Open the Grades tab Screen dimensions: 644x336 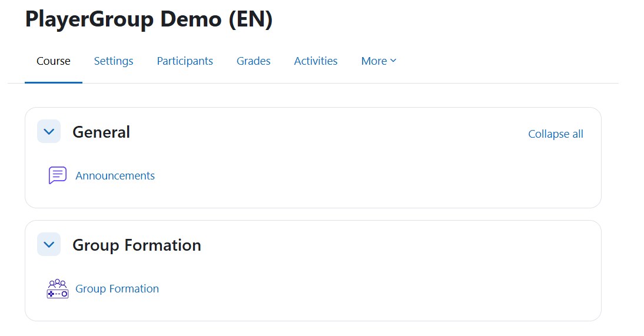tap(253, 61)
